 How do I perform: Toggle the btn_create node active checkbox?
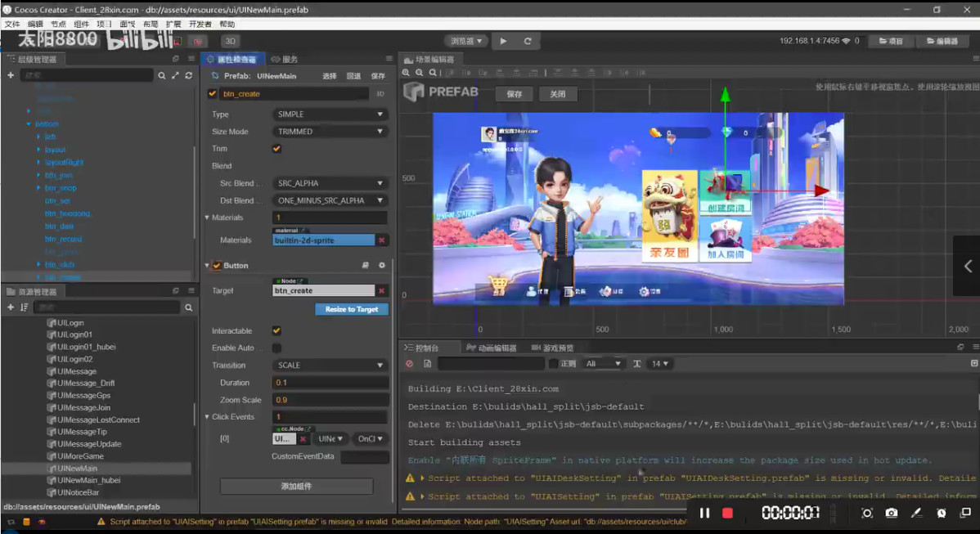(x=213, y=94)
